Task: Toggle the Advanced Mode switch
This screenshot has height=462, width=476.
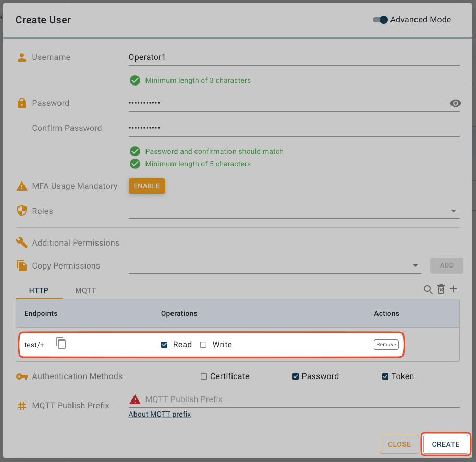Action: pos(381,20)
